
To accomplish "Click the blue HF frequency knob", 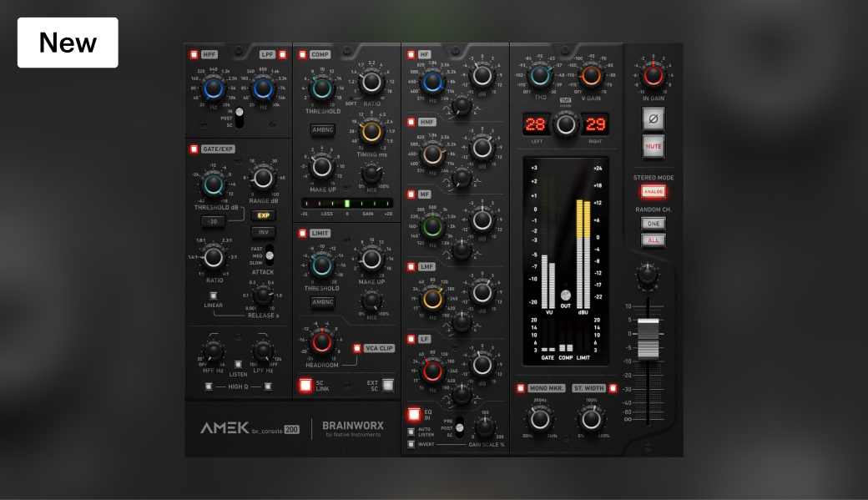I will (432, 82).
